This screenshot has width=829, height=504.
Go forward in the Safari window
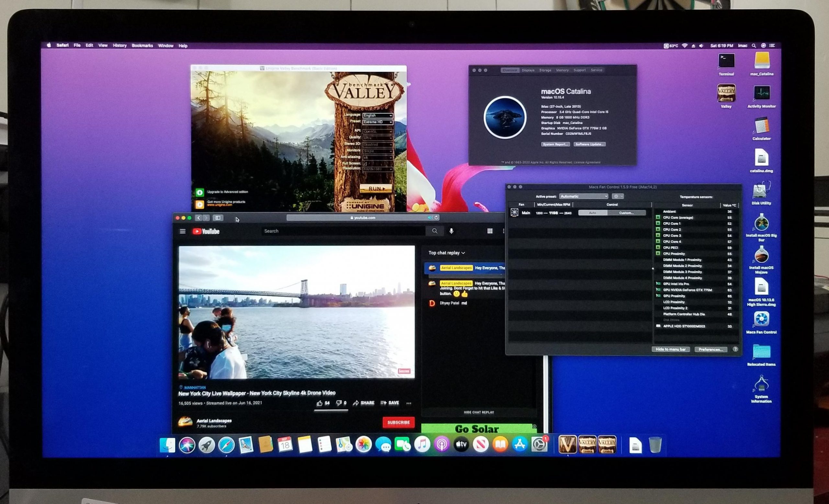(x=206, y=218)
